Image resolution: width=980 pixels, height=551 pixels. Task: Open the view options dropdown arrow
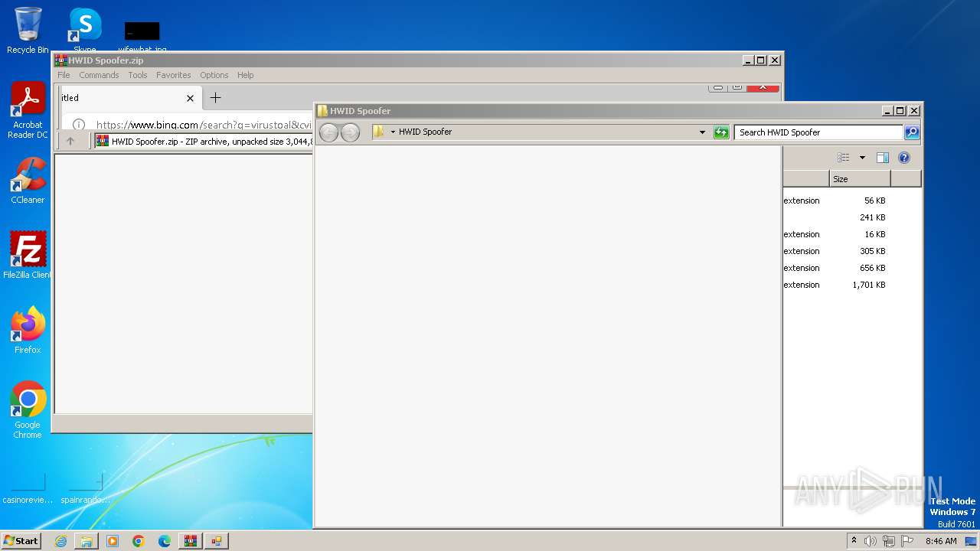(862, 158)
